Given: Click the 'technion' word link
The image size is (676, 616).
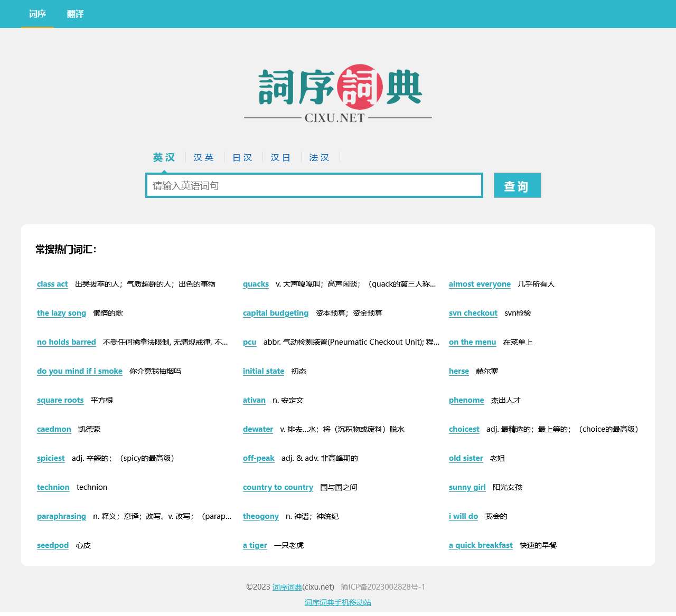Looking at the screenshot, I should click(x=53, y=487).
